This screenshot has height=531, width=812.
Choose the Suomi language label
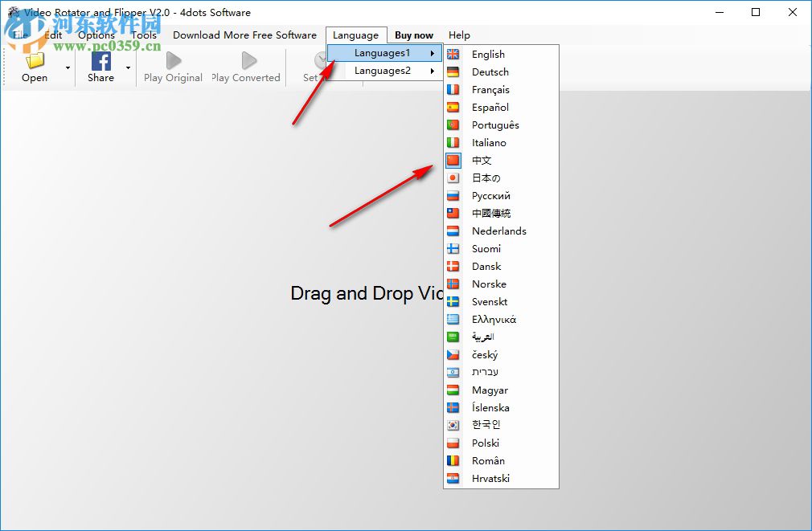pos(486,248)
